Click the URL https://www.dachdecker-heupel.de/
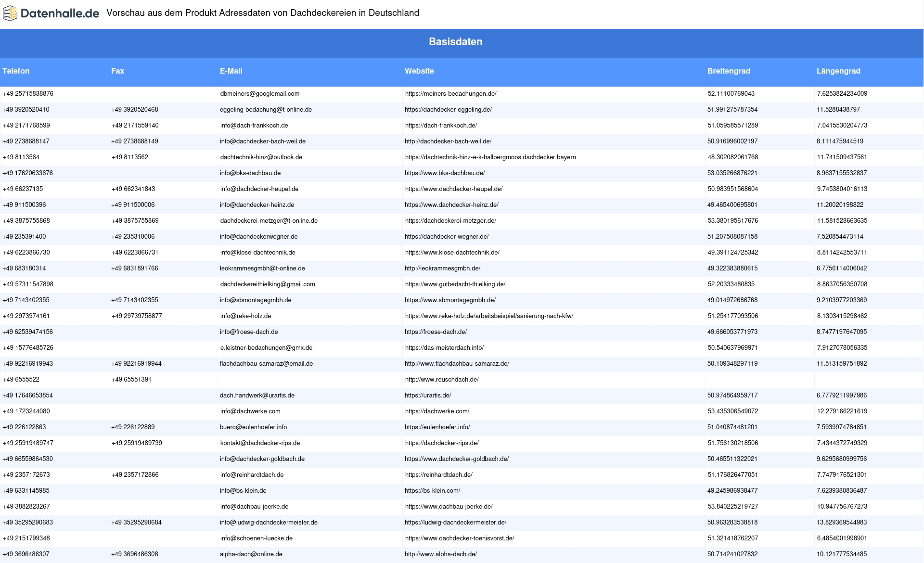924x563 pixels. 454,189
